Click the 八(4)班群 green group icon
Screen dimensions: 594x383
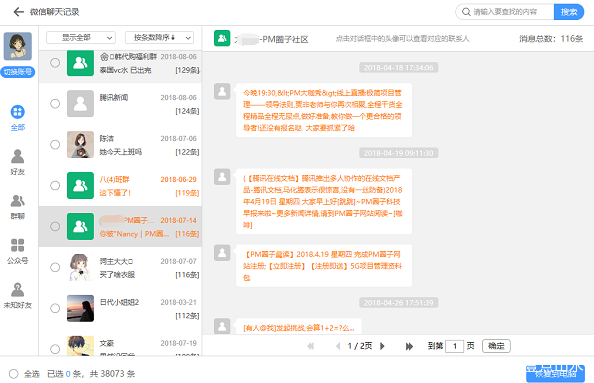point(80,185)
